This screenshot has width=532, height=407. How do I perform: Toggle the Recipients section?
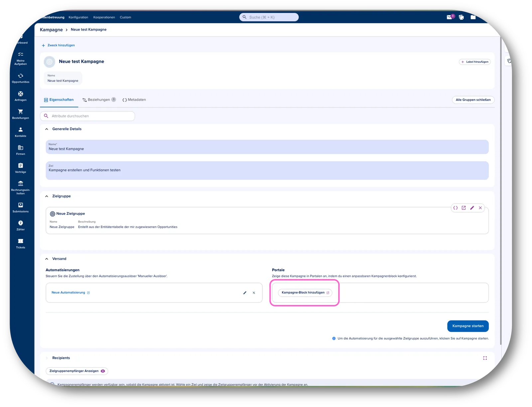[x=47, y=358]
